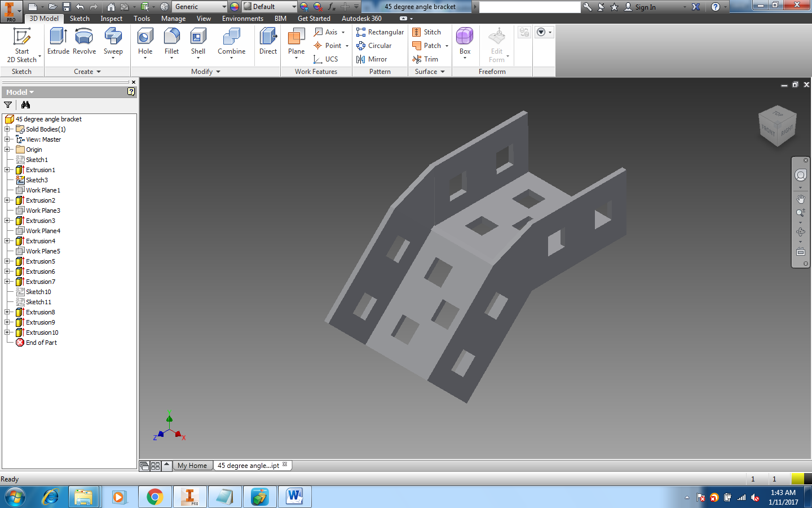Select the Fillet tool
Screen dimensions: 812x508
coord(171,42)
